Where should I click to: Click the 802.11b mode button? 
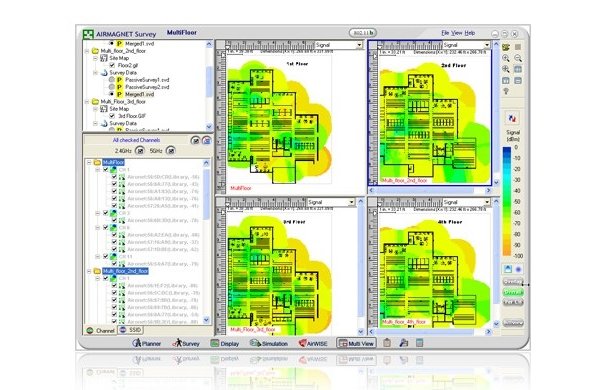362,33
